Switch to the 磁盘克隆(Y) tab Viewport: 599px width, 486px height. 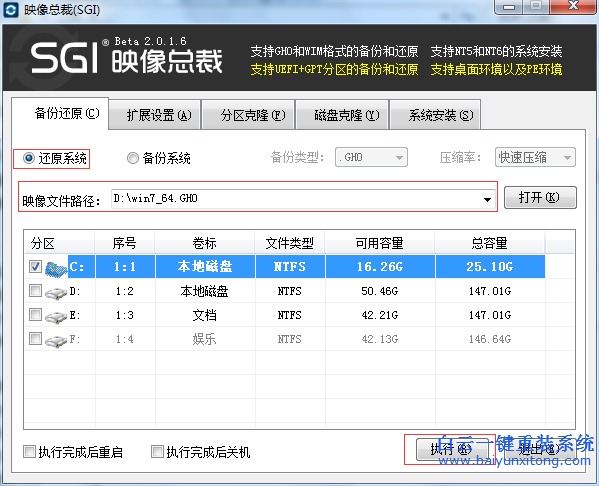click(342, 115)
